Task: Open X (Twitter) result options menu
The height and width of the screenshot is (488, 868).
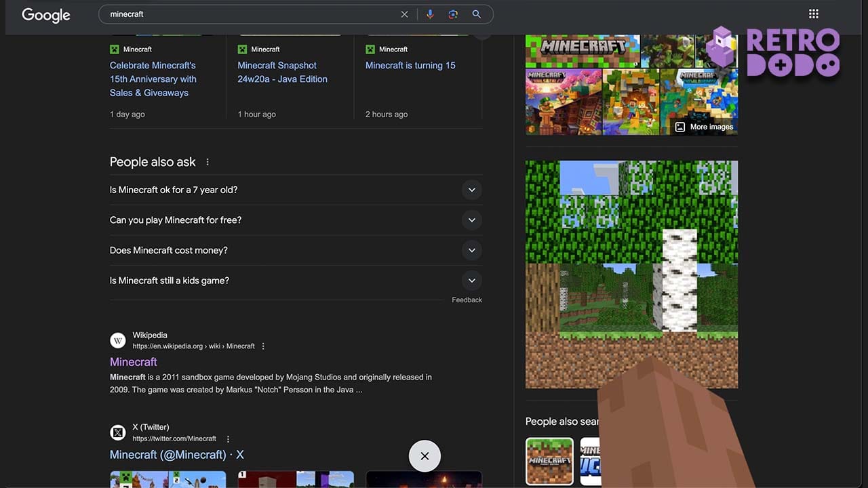Action: pyautogui.click(x=228, y=439)
